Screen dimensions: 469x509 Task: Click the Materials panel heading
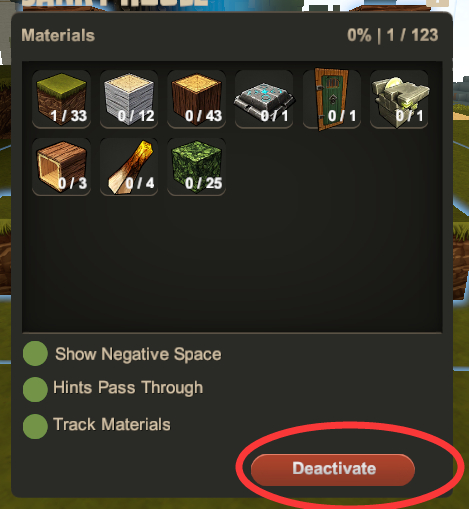pos(58,35)
